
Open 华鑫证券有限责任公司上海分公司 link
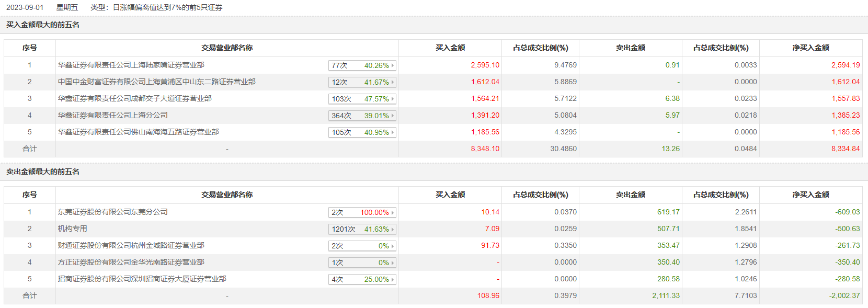112,116
